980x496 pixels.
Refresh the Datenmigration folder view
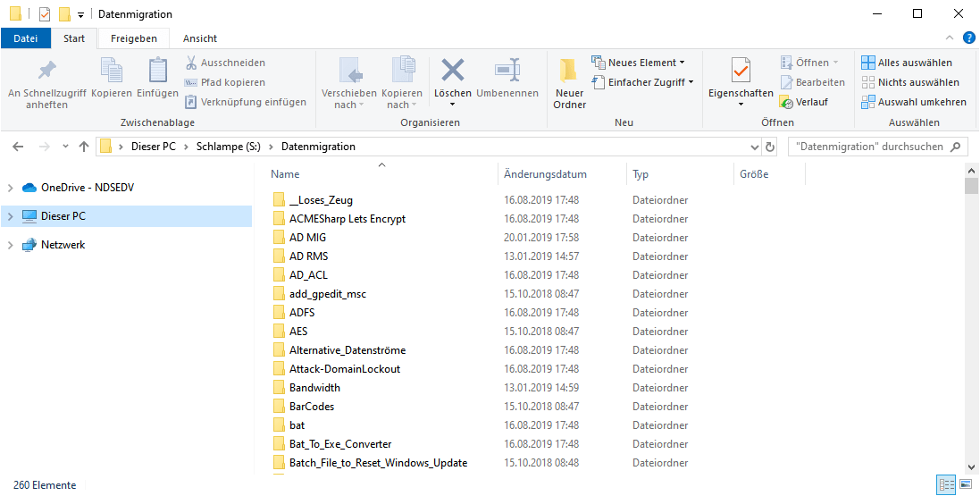click(x=770, y=147)
